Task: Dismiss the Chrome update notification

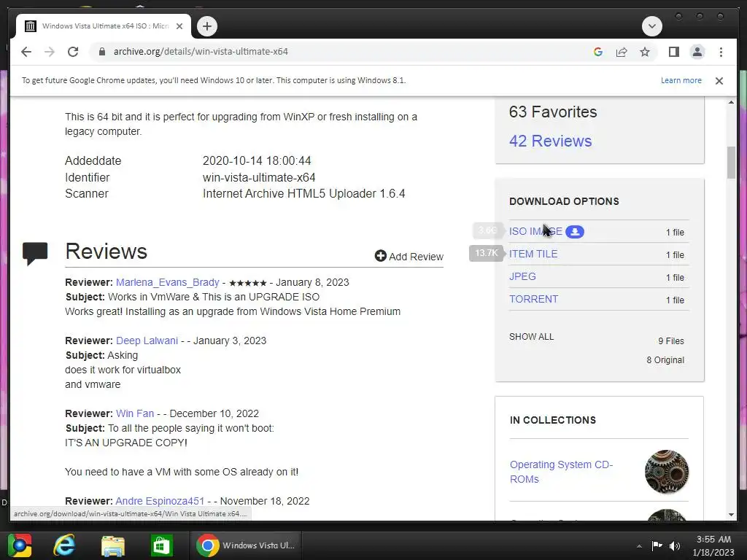Action: point(719,81)
